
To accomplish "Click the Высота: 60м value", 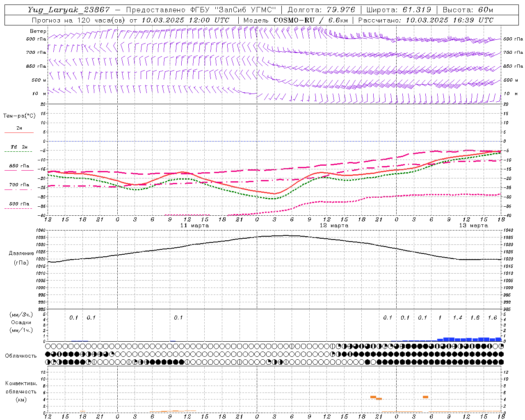I will [x=468, y=10].
